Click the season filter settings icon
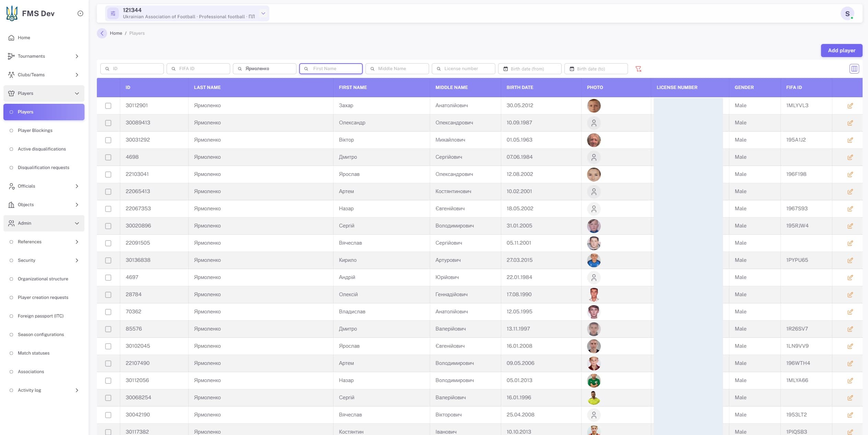The width and height of the screenshot is (868, 435). [113, 13]
